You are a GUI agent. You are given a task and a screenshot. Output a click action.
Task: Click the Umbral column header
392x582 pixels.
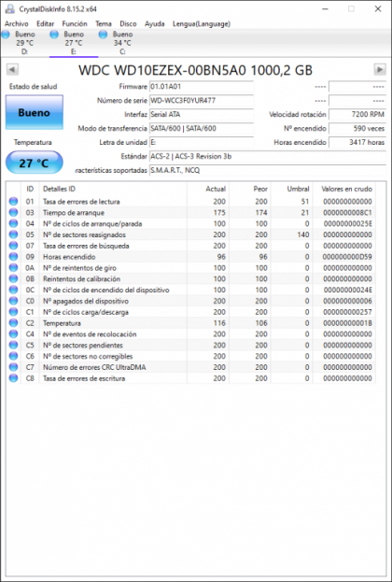[x=292, y=189]
